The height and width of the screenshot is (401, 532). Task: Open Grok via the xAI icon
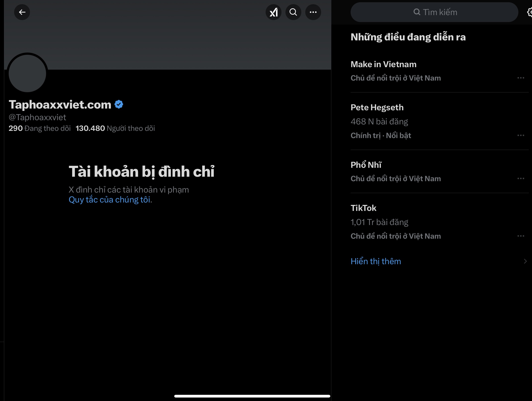tap(274, 12)
